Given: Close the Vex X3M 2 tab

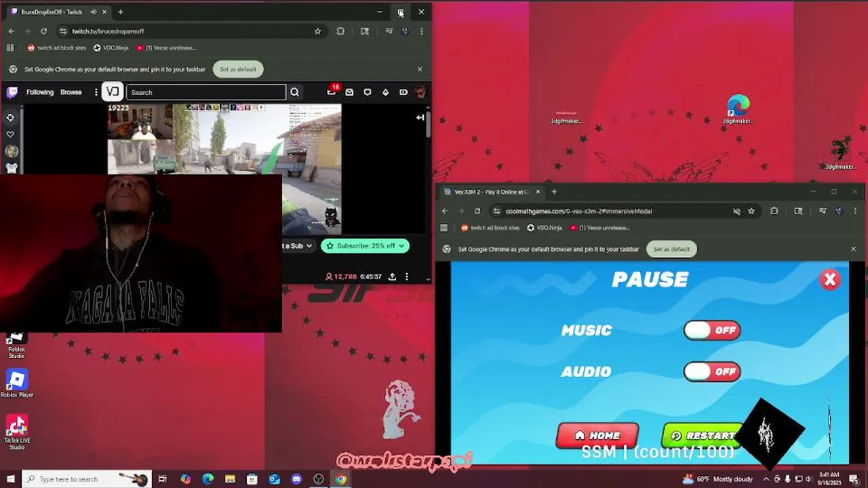Looking at the screenshot, I should [538, 192].
